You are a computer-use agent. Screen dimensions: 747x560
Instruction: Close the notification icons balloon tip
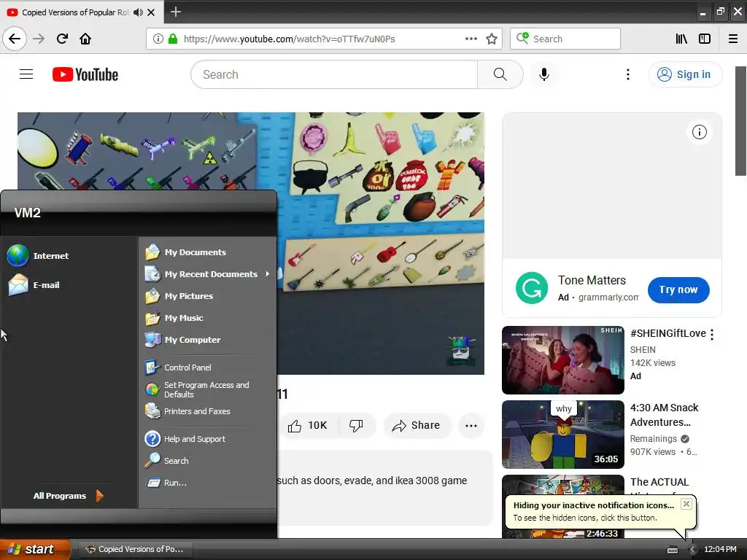point(686,504)
